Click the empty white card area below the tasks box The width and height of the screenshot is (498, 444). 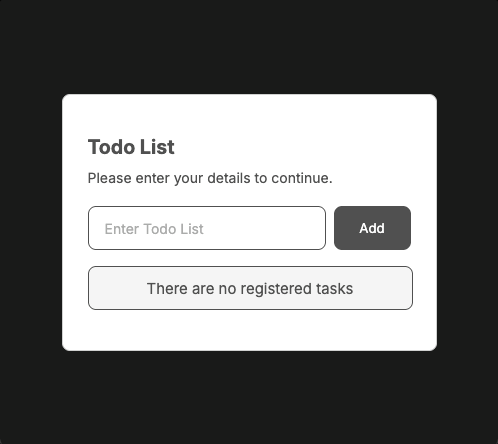[x=249, y=330]
